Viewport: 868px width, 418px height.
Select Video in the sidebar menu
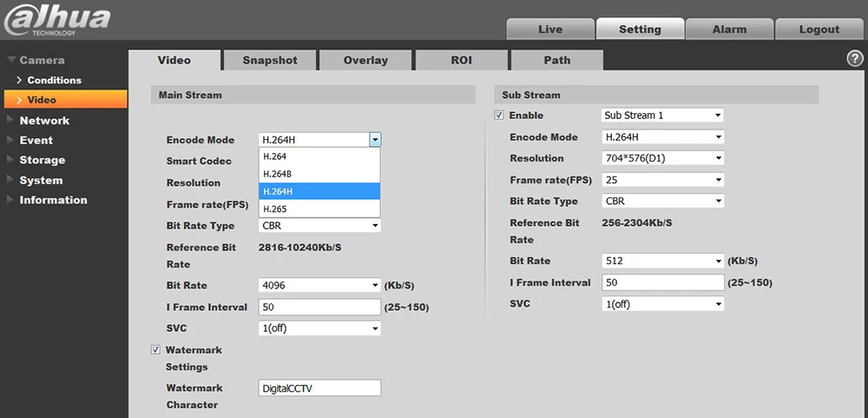(65, 100)
